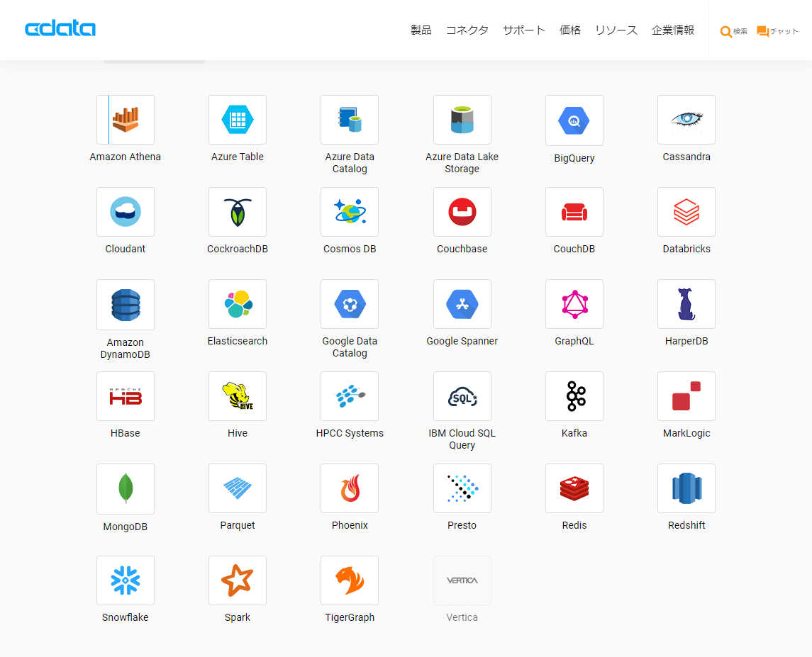This screenshot has width=812, height=657.
Task: Select the Redshift icon
Action: 686,488
